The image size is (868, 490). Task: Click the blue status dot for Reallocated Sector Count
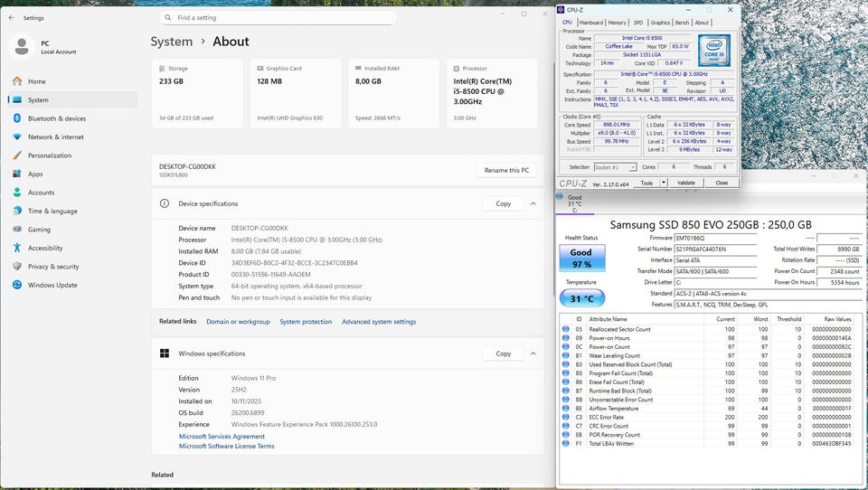566,329
